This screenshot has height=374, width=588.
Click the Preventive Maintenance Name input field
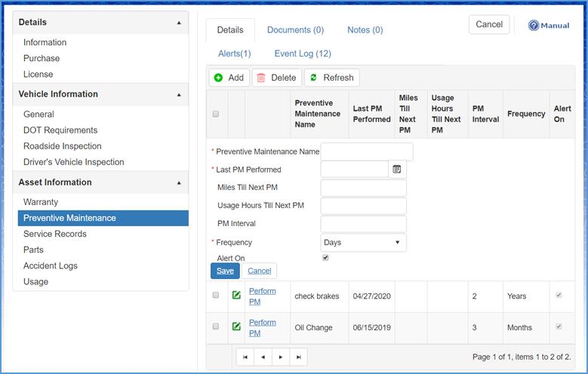(367, 152)
